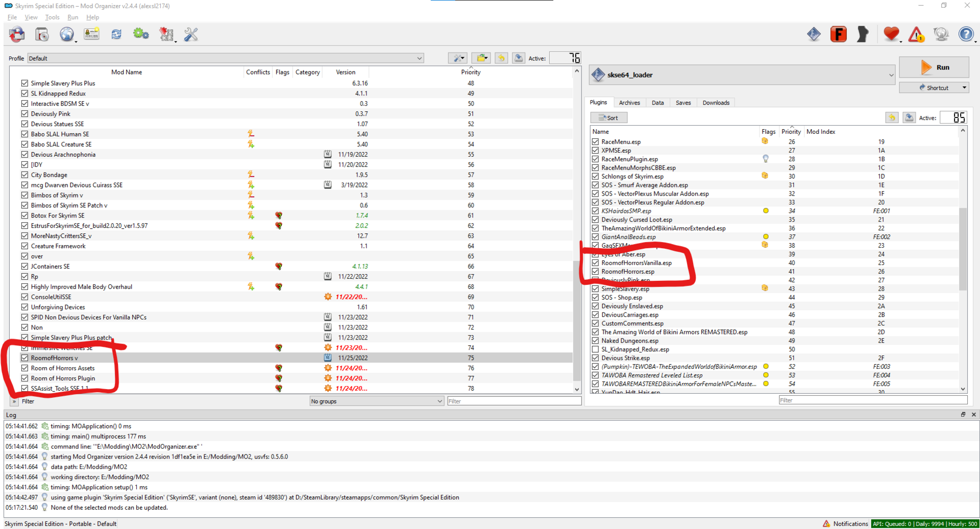The image size is (980, 529).
Task: Switch to the Archives tab
Action: click(629, 103)
